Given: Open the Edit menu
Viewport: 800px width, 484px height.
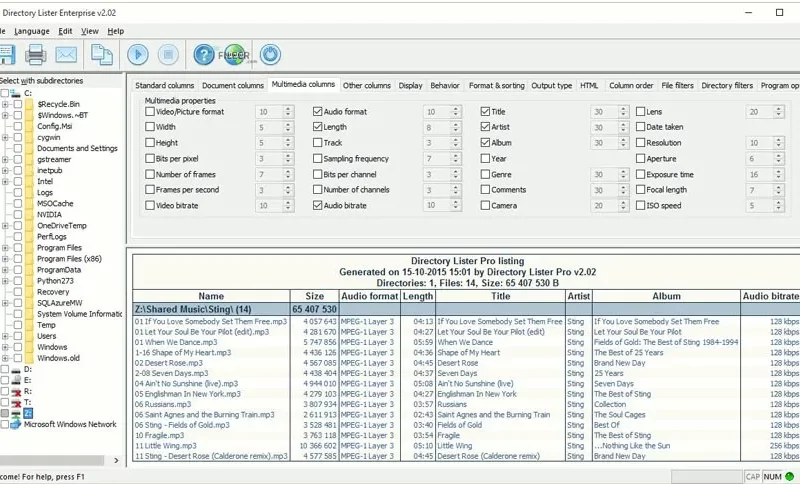Looking at the screenshot, I should pyautogui.click(x=65, y=31).
